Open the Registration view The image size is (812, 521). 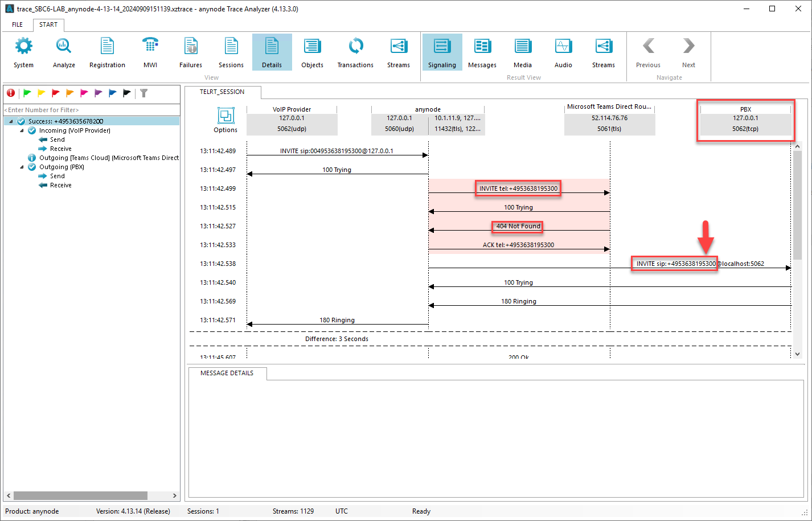107,52
